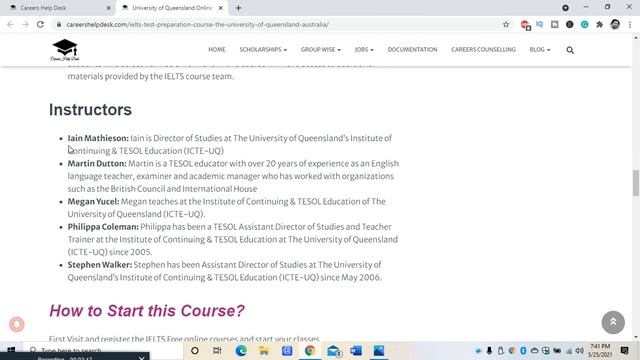Click the Windows taskbar search box
The width and height of the screenshot is (640, 360).
[102, 351]
